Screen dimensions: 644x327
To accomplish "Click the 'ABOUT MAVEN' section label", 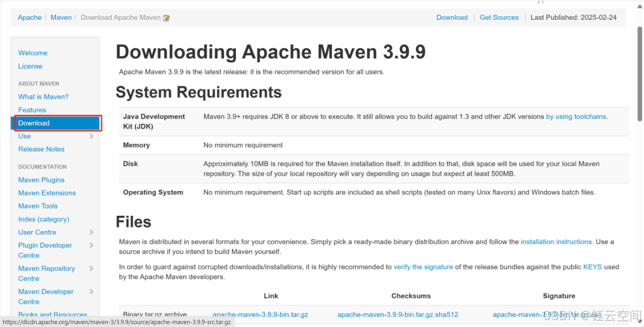I will (38, 84).
